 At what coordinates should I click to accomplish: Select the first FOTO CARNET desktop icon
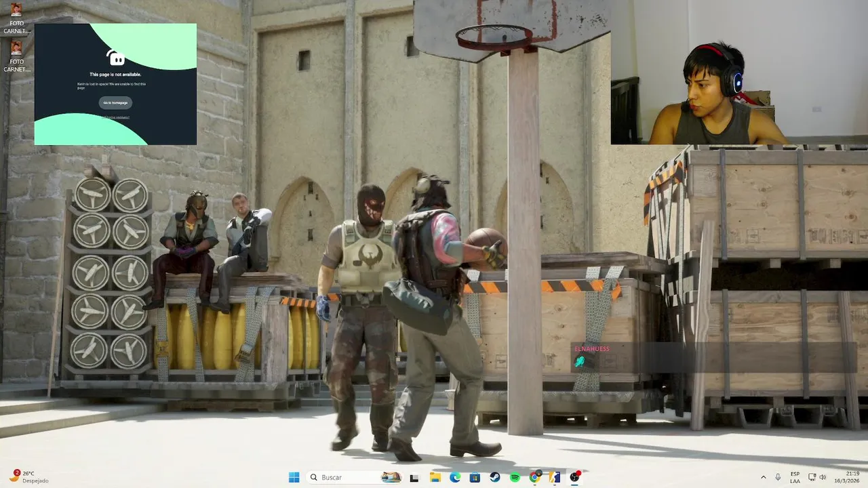pos(16,18)
